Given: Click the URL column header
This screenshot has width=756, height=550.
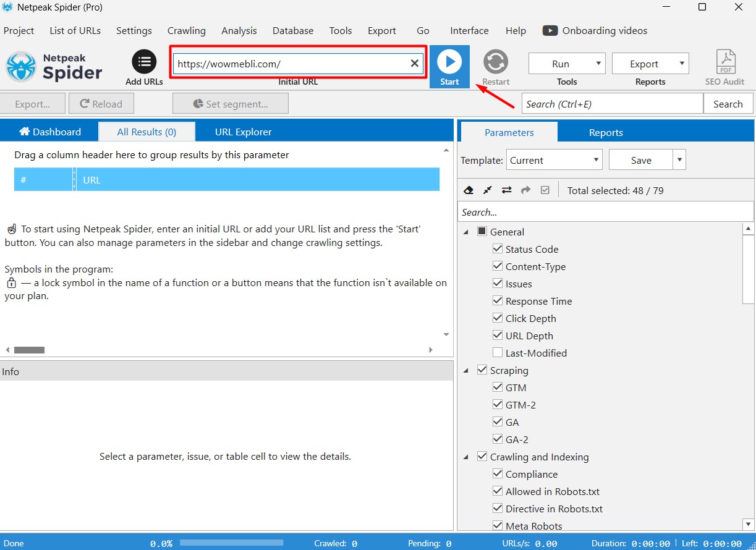Looking at the screenshot, I should tap(258, 180).
